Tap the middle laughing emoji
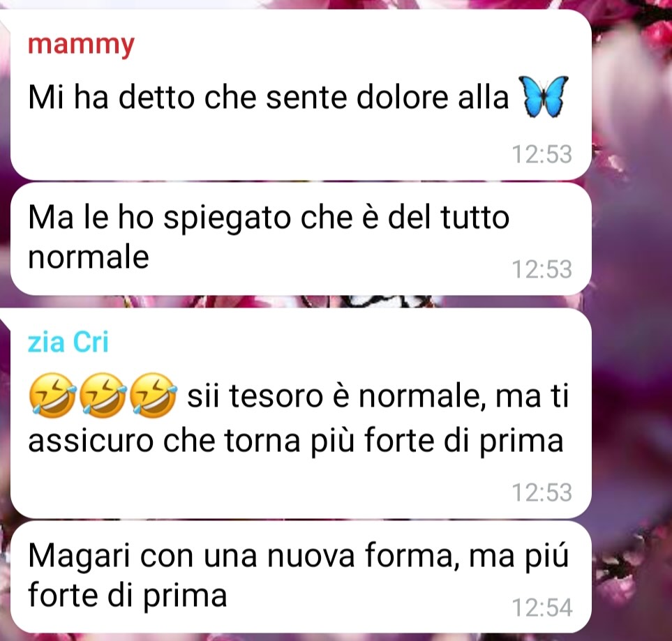 pos(103,395)
